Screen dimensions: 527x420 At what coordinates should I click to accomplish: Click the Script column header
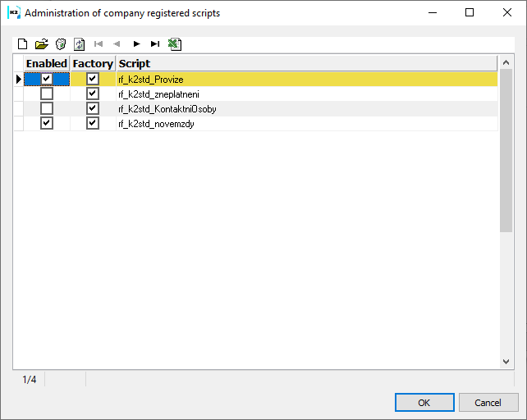[x=306, y=63]
